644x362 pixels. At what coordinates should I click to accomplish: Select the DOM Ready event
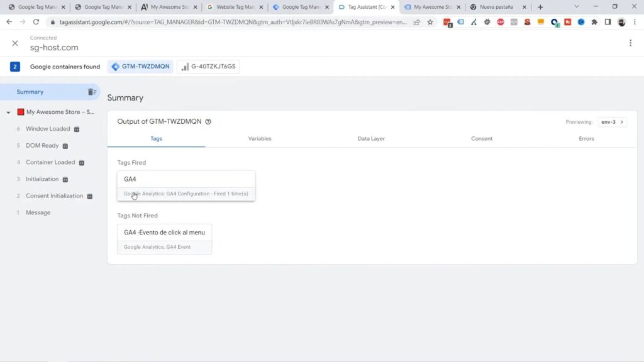(x=42, y=146)
